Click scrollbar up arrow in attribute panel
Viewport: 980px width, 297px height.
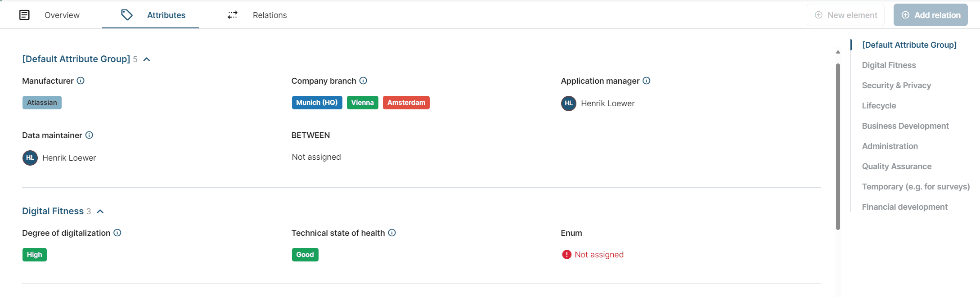[x=838, y=52]
